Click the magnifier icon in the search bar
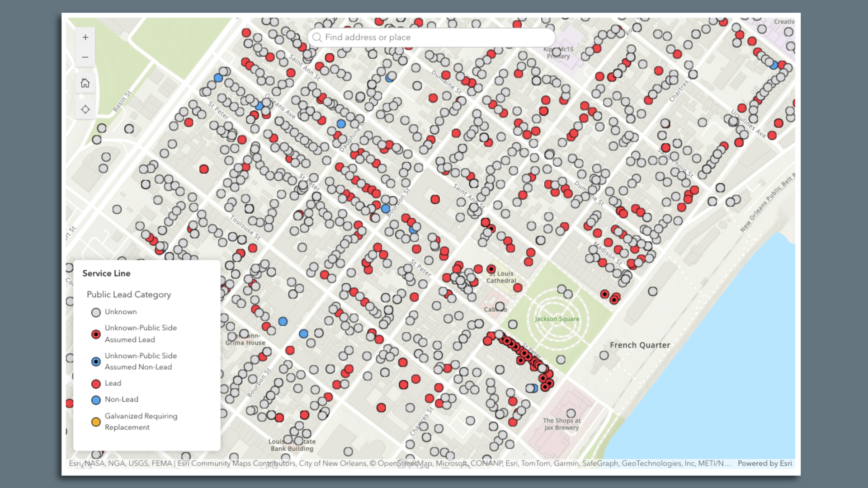 click(x=317, y=37)
